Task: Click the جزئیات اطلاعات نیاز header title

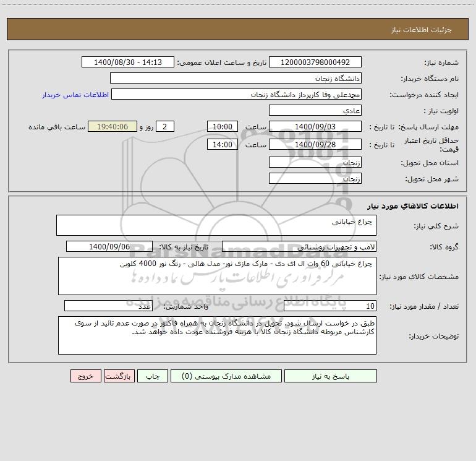Action: [422, 30]
